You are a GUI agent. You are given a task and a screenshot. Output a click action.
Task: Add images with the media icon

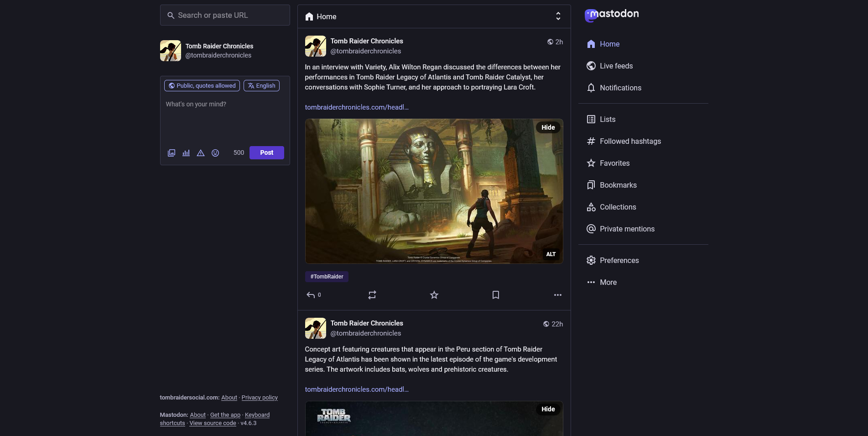pos(172,153)
